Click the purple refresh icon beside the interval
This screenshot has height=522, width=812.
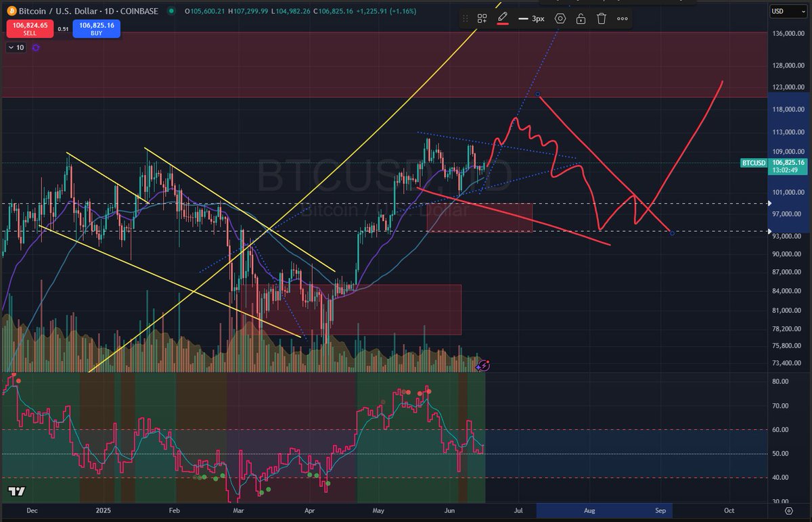tap(36, 47)
